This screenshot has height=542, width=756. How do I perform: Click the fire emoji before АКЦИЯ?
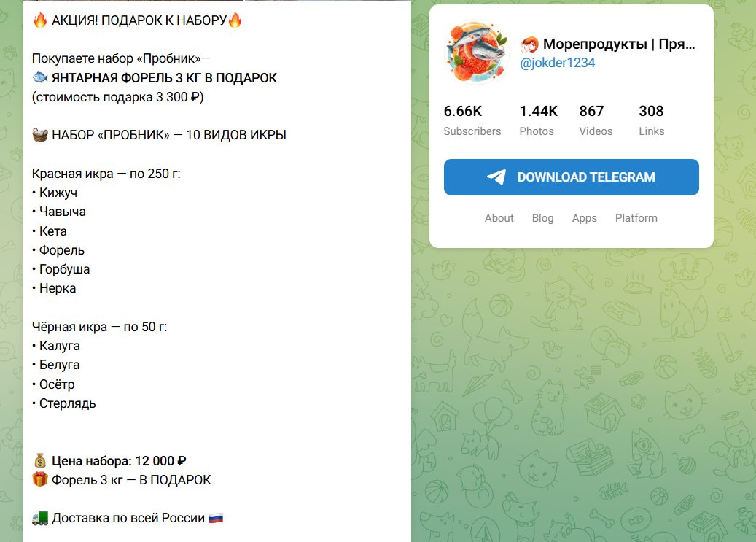40,20
